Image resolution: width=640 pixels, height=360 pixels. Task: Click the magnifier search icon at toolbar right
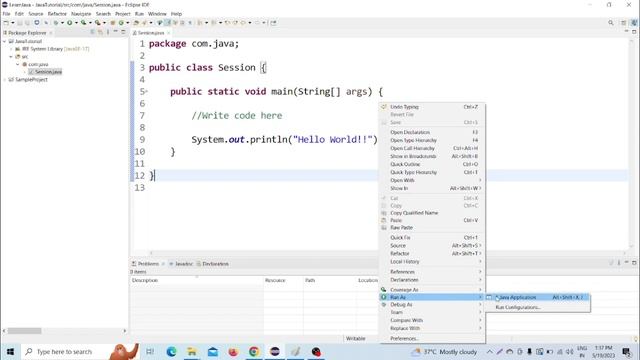(611, 23)
